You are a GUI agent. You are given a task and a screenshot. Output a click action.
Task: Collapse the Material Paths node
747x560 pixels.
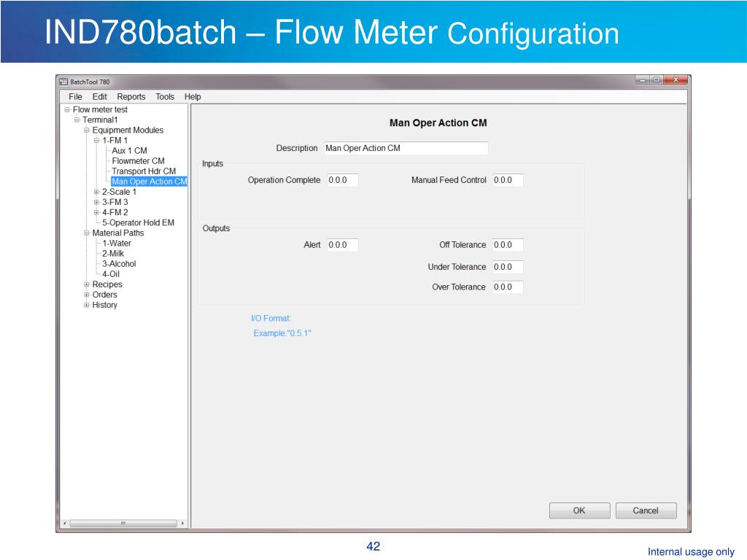87,233
